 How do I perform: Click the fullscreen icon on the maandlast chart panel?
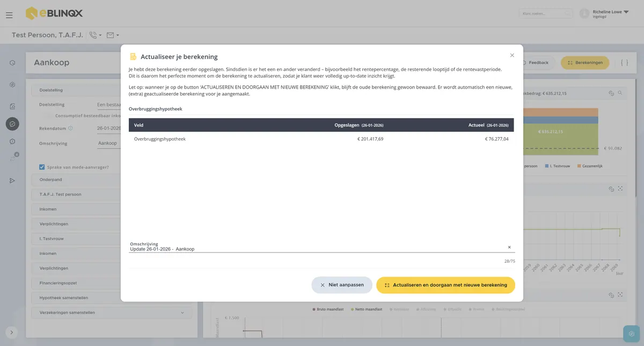(x=620, y=295)
